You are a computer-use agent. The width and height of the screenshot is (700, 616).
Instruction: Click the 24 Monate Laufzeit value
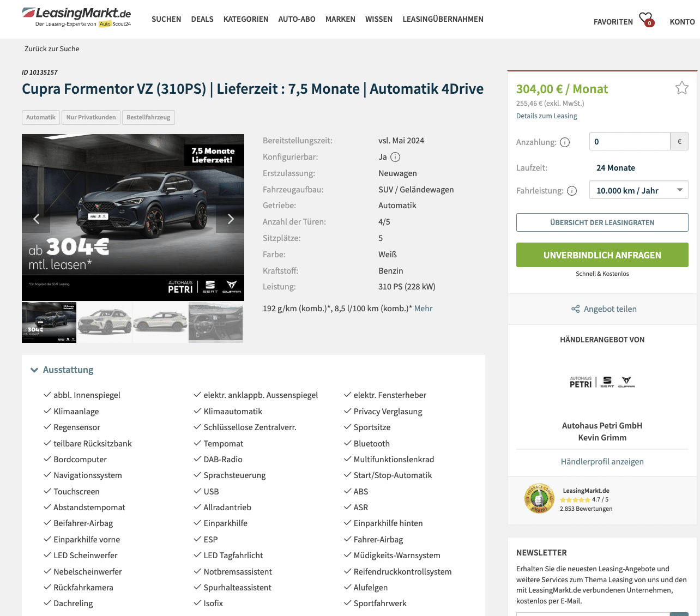click(615, 168)
